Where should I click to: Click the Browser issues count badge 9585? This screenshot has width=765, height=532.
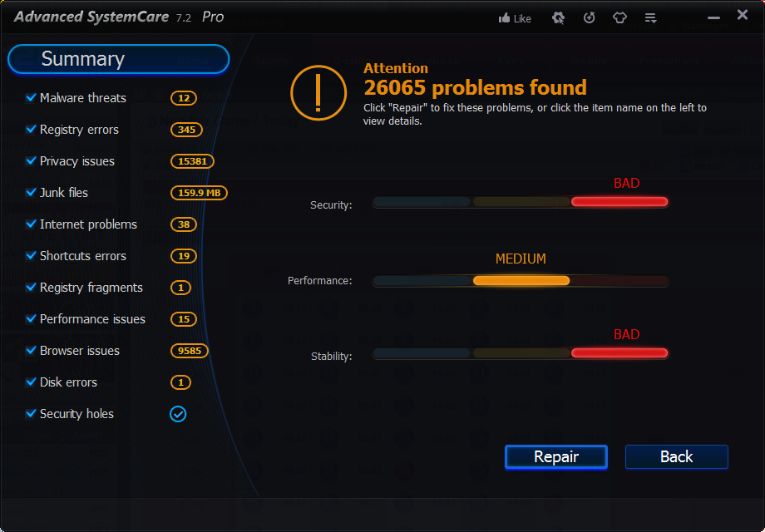coord(190,351)
